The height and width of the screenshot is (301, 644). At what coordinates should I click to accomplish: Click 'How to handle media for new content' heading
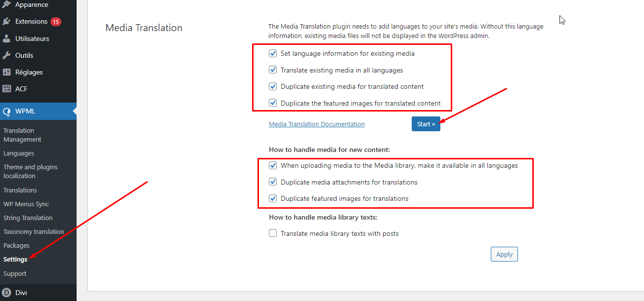(330, 150)
